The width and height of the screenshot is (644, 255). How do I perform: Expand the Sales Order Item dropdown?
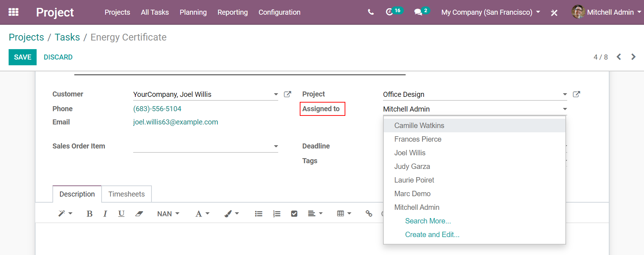(x=276, y=146)
